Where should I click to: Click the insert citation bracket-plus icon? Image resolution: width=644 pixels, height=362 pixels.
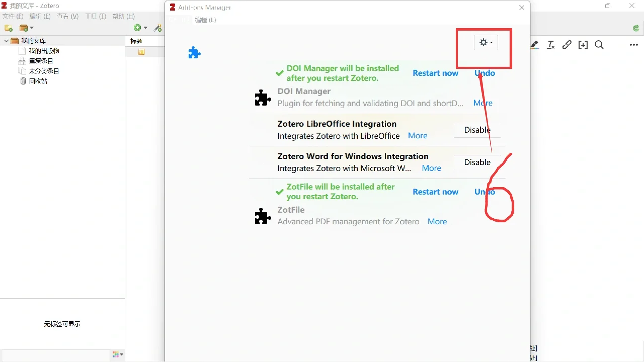pyautogui.click(x=583, y=45)
